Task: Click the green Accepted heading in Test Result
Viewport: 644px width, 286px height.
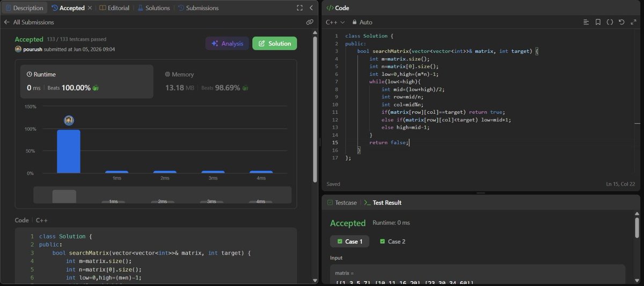Action: pos(348,223)
